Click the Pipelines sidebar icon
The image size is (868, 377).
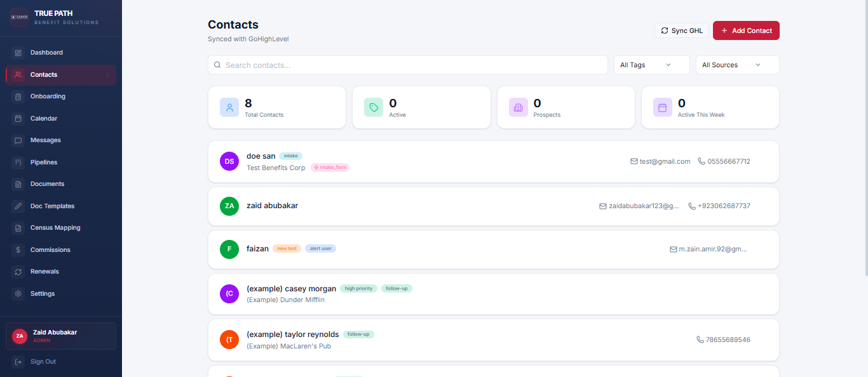[x=20, y=162]
